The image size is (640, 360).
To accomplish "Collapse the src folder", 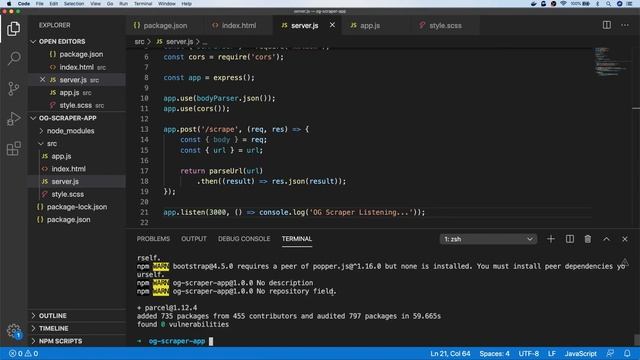I will pyautogui.click(x=51, y=143).
